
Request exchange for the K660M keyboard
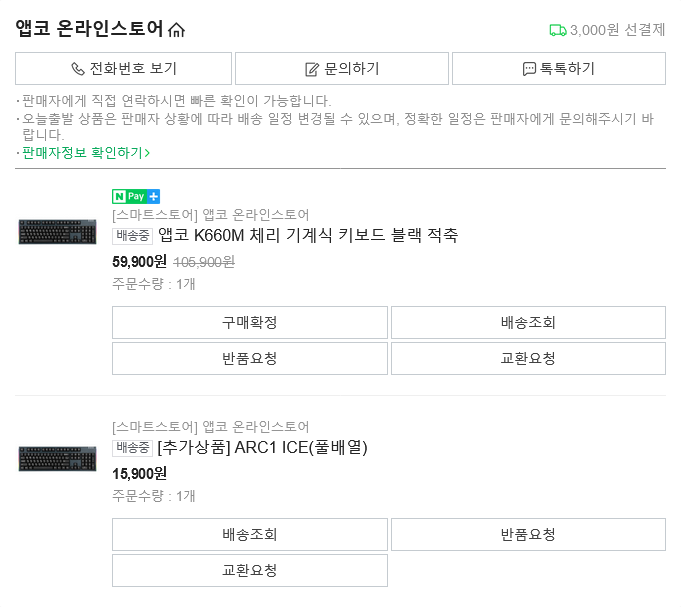coord(528,359)
